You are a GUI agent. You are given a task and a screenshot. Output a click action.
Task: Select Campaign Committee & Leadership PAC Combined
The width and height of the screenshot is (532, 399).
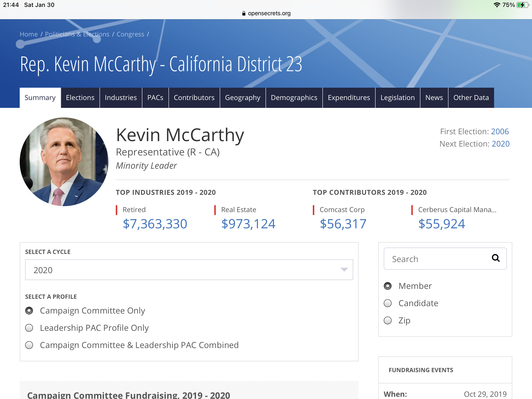point(29,345)
